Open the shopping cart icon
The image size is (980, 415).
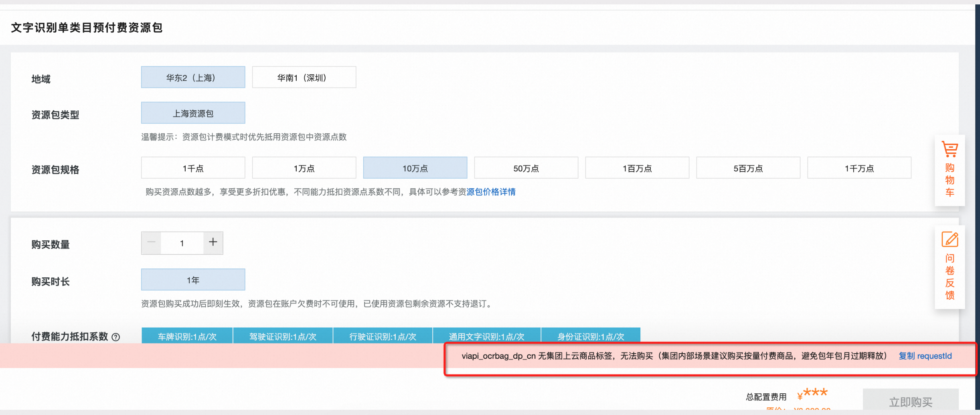(950, 149)
